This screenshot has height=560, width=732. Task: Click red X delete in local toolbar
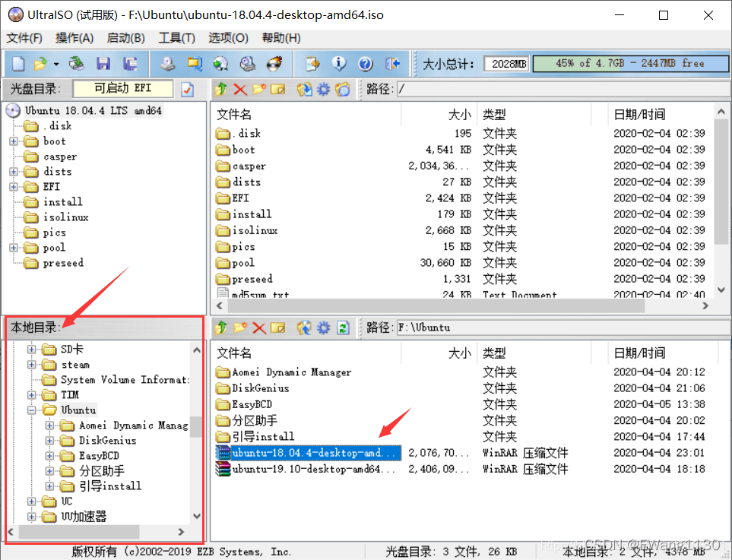pos(259,328)
